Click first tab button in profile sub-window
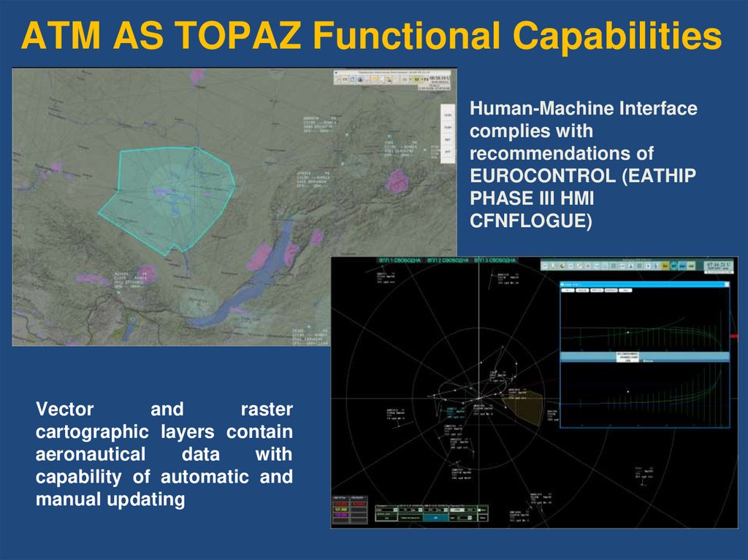This screenshot has width=748, height=560. pos(568,290)
